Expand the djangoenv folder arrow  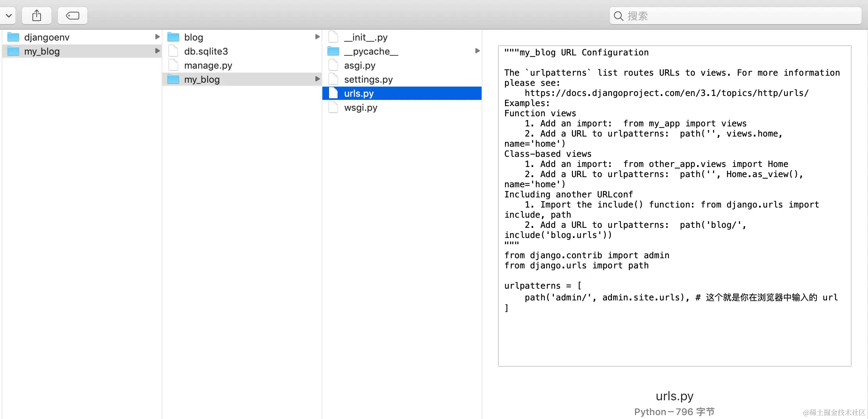click(x=157, y=37)
